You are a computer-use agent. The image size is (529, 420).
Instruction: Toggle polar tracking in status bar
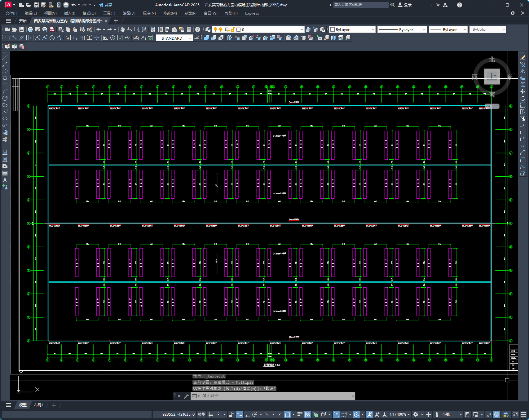[255, 414]
